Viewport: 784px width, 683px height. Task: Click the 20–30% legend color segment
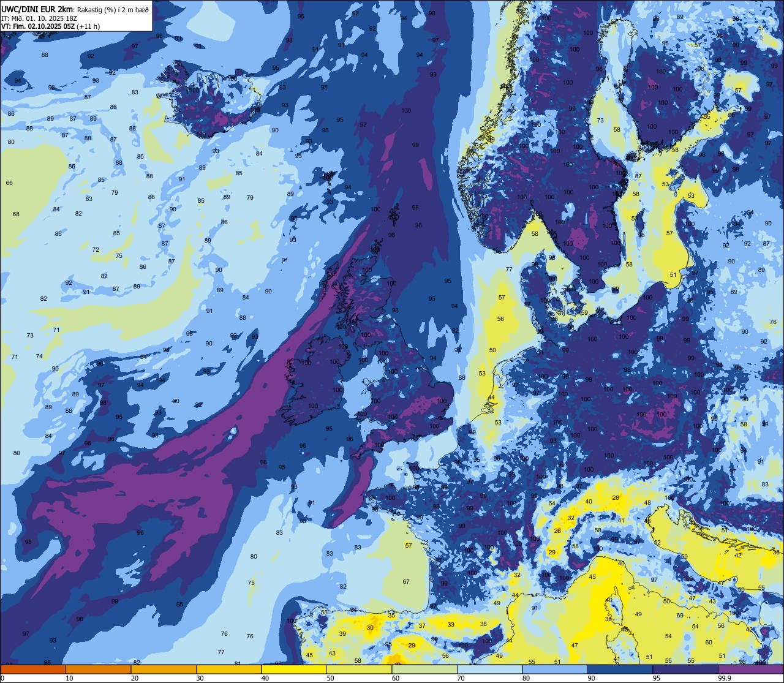(164, 670)
